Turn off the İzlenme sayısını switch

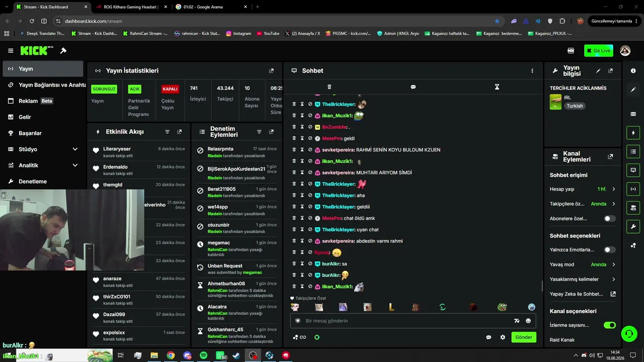tap(609, 325)
